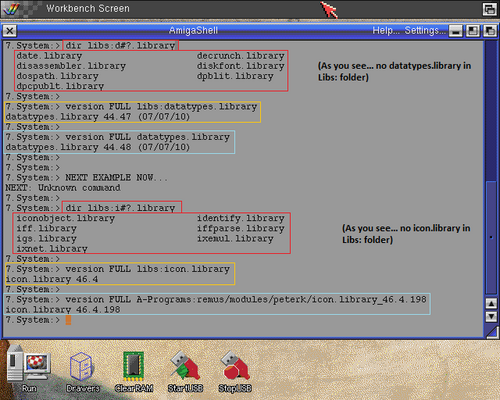500x400 pixels.
Task: Launch the StopUSB dock icon
Action: point(235,371)
